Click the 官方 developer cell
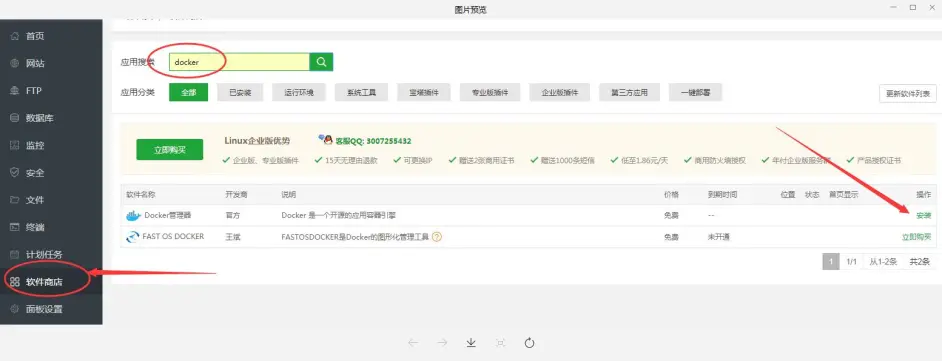This screenshot has width=942, height=361. pyautogui.click(x=232, y=216)
